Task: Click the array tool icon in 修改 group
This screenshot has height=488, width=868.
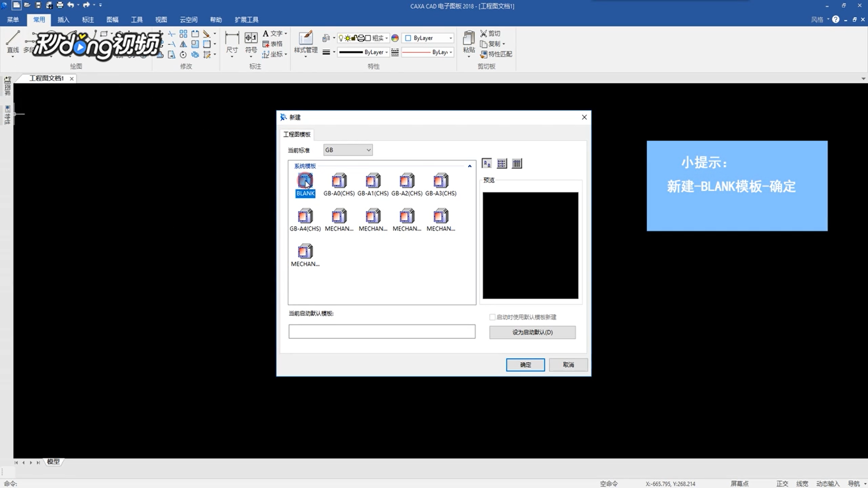Action: tap(183, 34)
